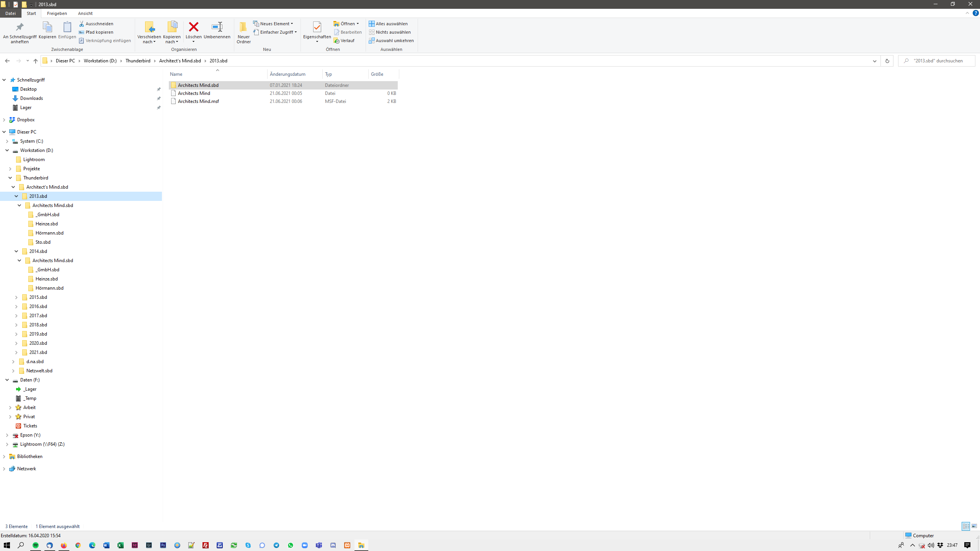Switch to large thumbnails view icon
This screenshot has height=551, width=980.
974,527
